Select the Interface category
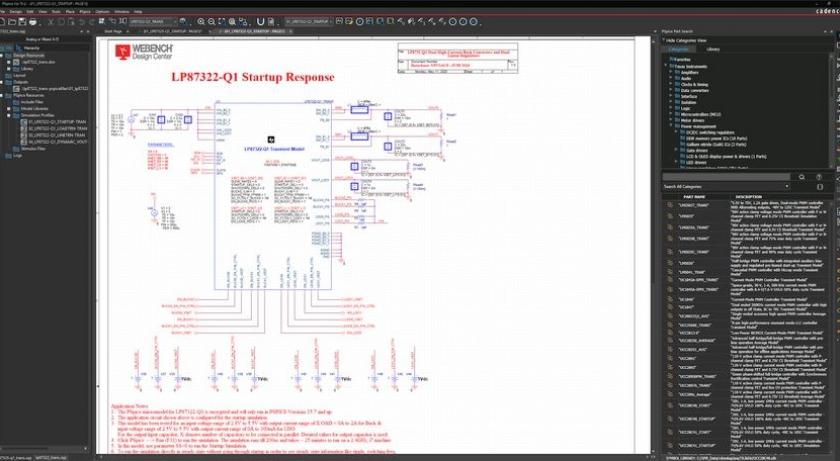The height and width of the screenshot is (461, 840). (x=688, y=96)
